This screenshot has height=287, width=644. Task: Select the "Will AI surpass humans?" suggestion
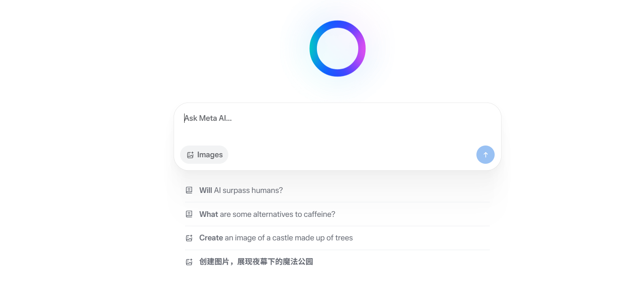241,190
